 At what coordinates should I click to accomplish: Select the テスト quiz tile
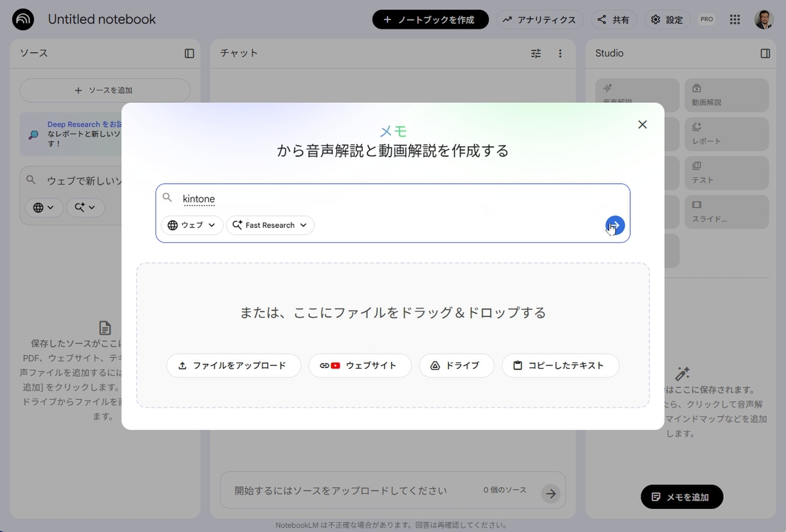point(726,173)
